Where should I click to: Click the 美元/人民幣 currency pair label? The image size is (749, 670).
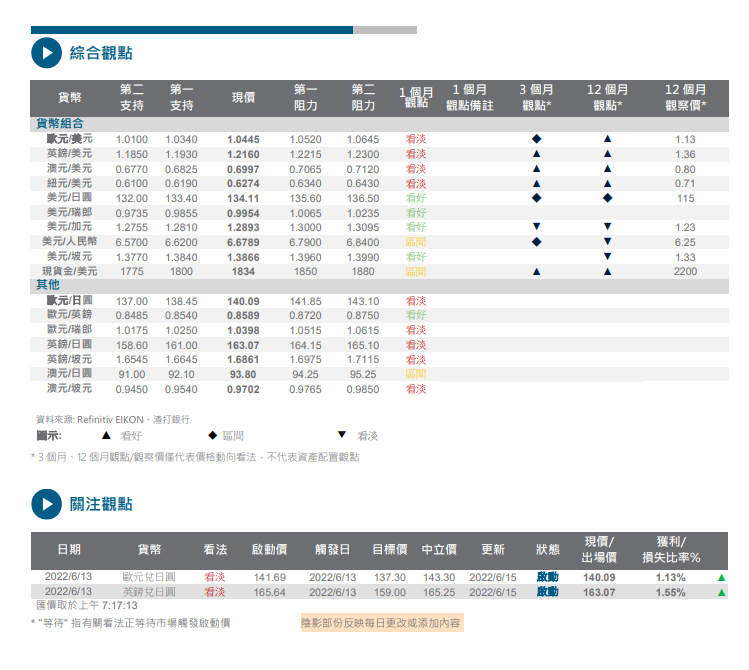point(69,242)
